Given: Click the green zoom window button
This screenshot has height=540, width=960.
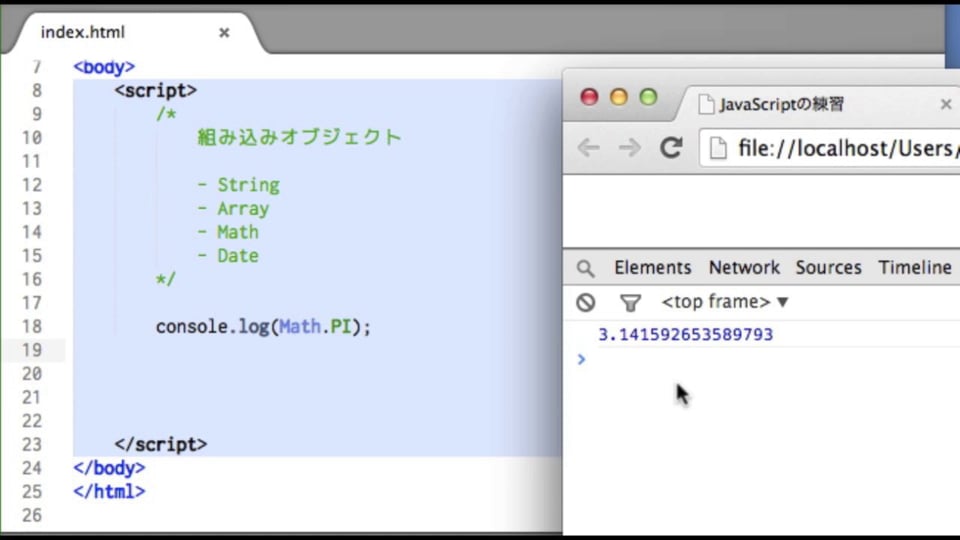Looking at the screenshot, I should click(x=648, y=97).
